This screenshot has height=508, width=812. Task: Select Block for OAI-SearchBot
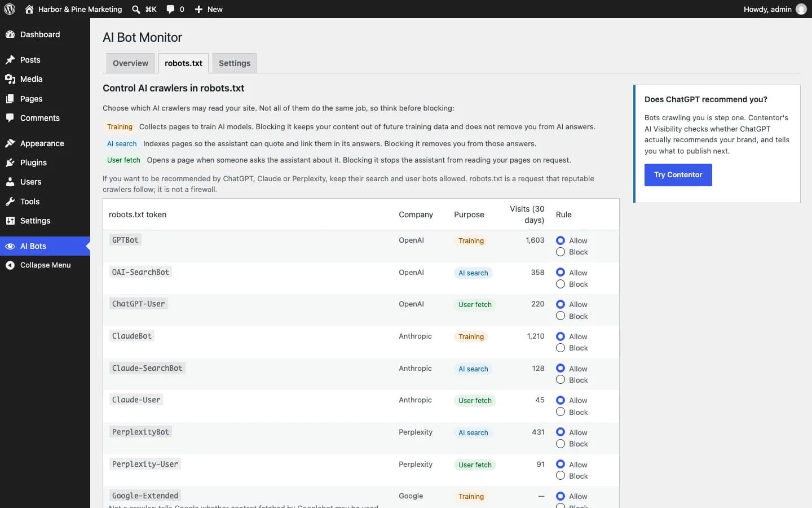pyautogui.click(x=561, y=284)
